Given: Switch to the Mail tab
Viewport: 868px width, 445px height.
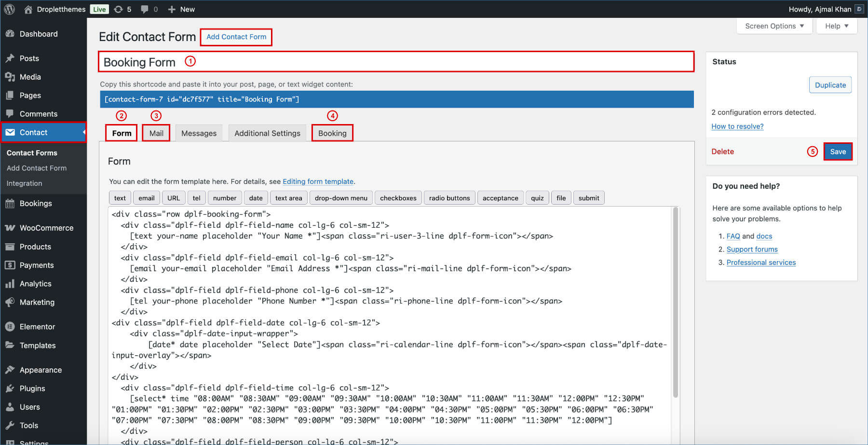Looking at the screenshot, I should point(156,133).
